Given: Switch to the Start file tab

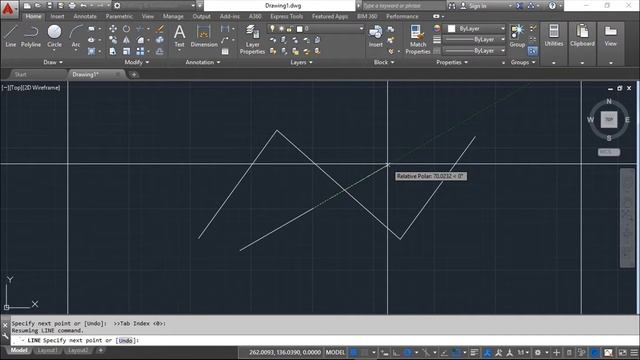Looking at the screenshot, I should click(20, 74).
